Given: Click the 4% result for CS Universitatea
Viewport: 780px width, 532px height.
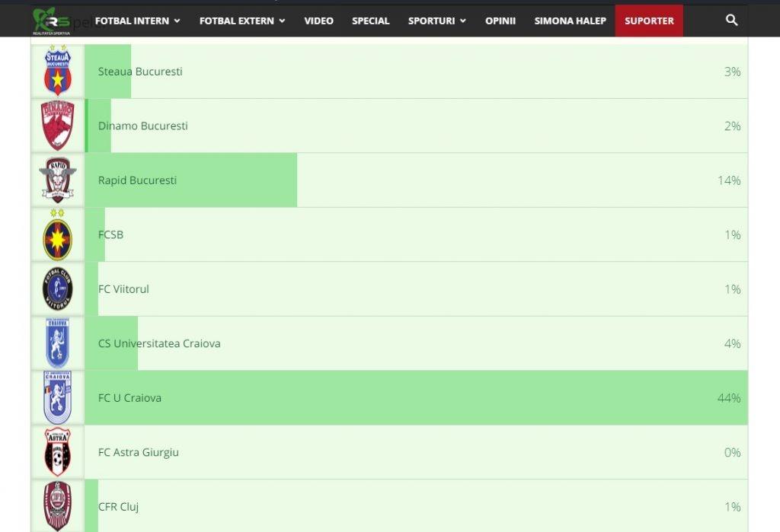Looking at the screenshot, I should pos(732,343).
